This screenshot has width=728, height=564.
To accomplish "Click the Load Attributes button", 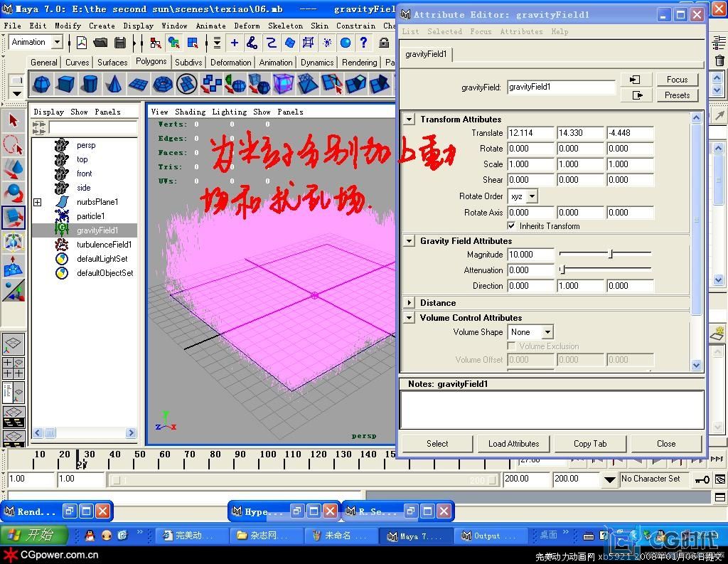I will 513,444.
